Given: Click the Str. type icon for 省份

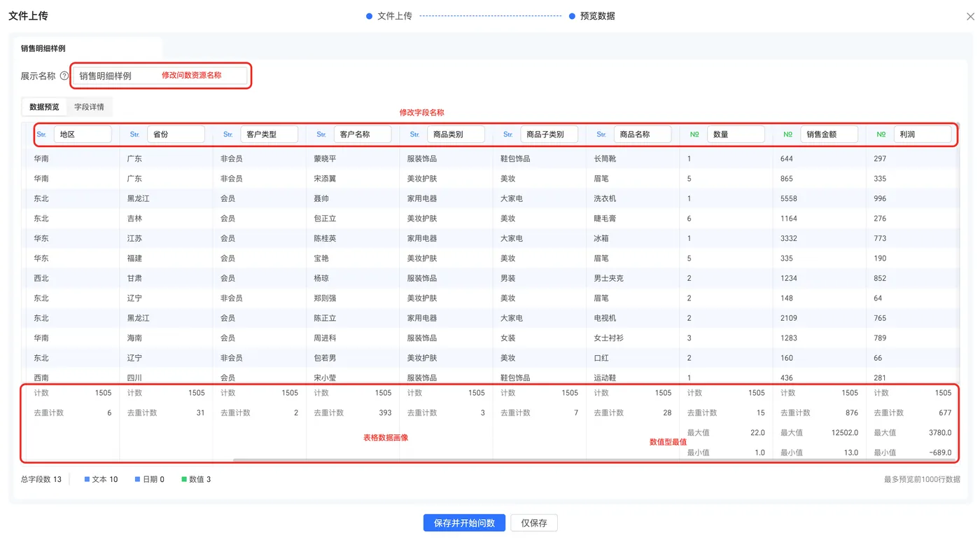Looking at the screenshot, I should 134,134.
